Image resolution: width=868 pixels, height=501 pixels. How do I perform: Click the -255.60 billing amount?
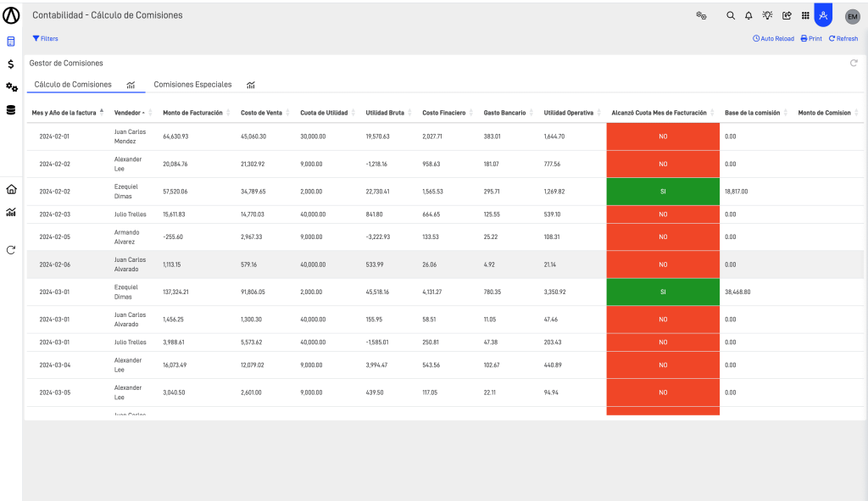(173, 237)
